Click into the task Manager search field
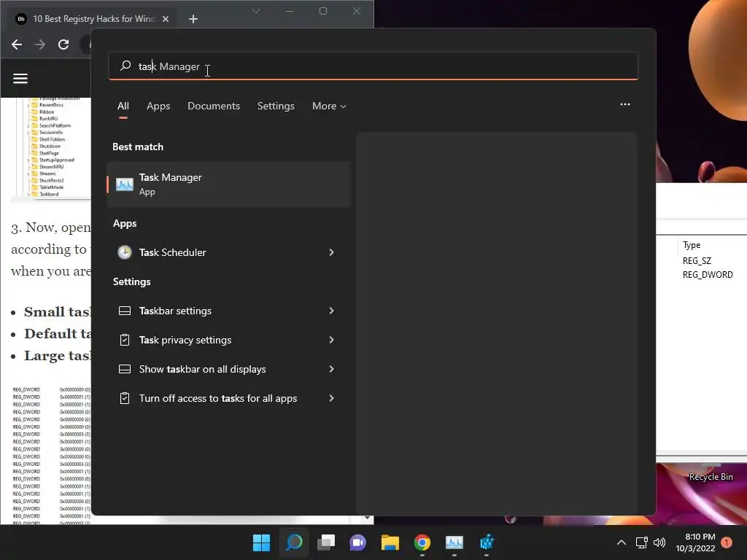 (x=373, y=66)
